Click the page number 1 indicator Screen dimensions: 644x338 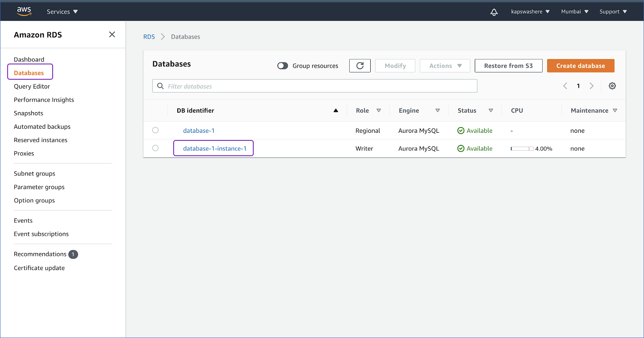click(578, 86)
